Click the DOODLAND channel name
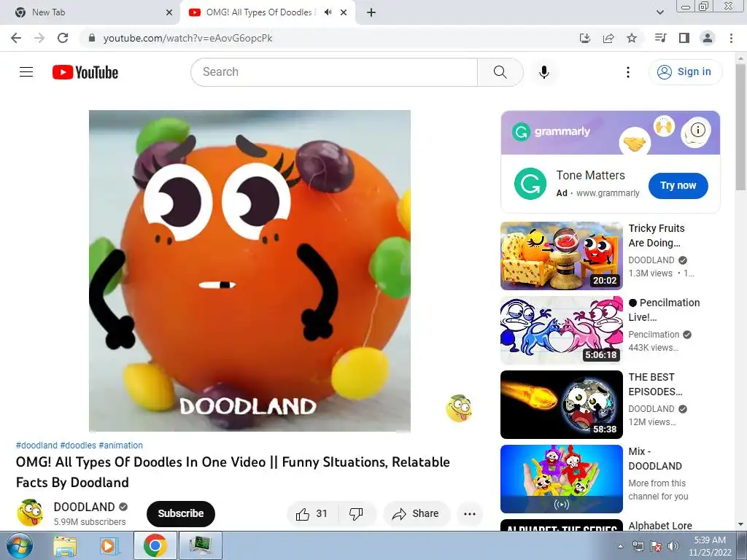Image resolution: width=747 pixels, height=560 pixels. [85, 507]
